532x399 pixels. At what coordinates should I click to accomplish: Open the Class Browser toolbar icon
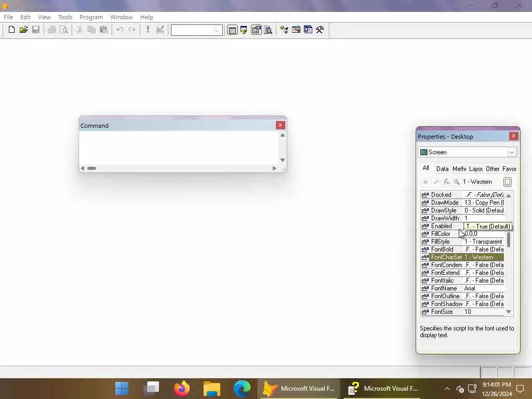[x=284, y=30]
